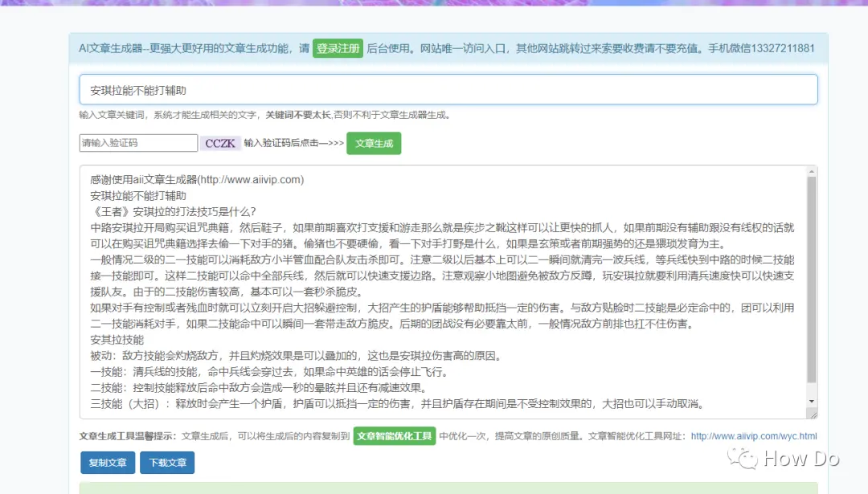Viewport: 868px width, 494px height.
Task: Click the line starting with 二技能:控制技能释放后
Action: (x=260, y=388)
